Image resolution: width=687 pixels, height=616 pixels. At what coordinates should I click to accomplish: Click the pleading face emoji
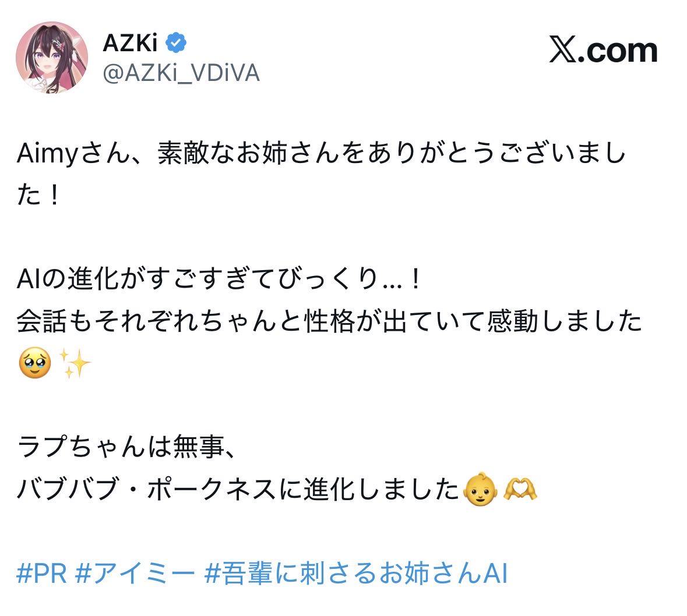click(35, 364)
